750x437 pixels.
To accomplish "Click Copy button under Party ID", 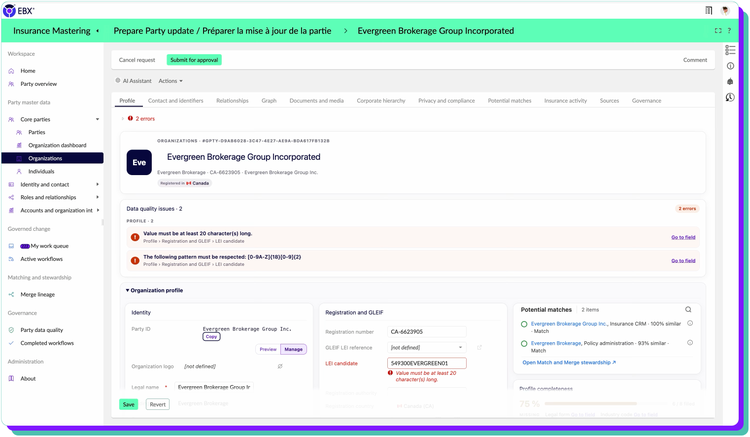I will (211, 337).
